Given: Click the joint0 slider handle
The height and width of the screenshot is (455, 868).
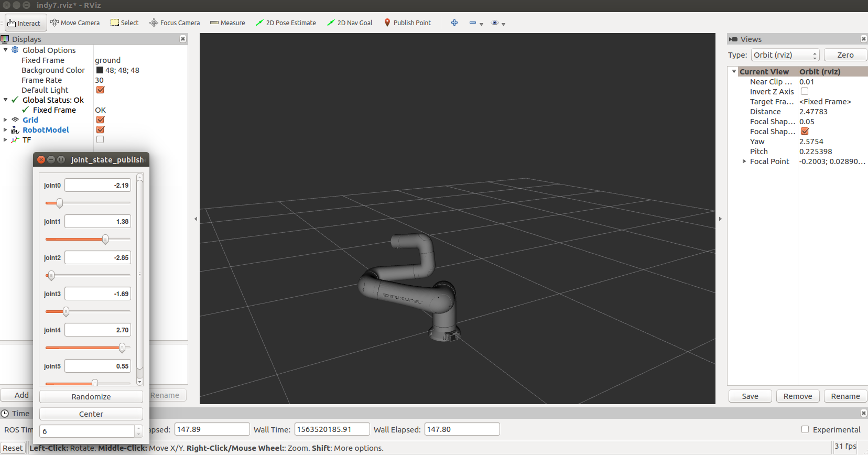Looking at the screenshot, I should (x=60, y=203).
